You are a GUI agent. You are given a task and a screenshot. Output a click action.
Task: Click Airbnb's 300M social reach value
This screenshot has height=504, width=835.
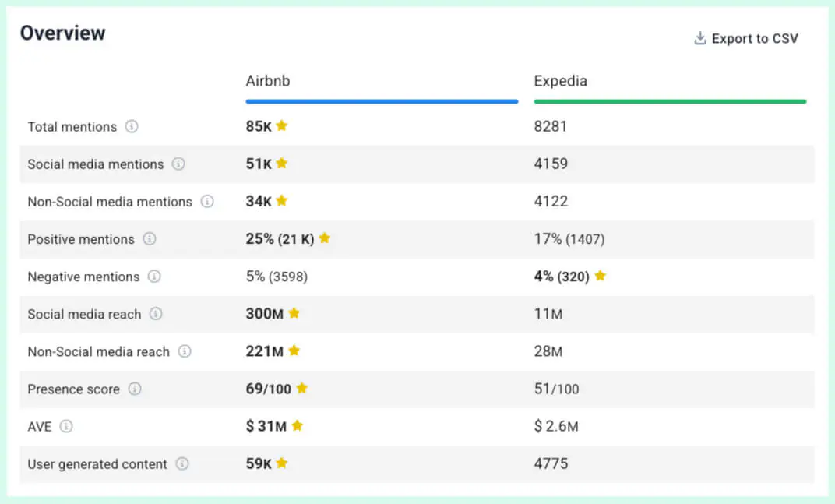[264, 314]
